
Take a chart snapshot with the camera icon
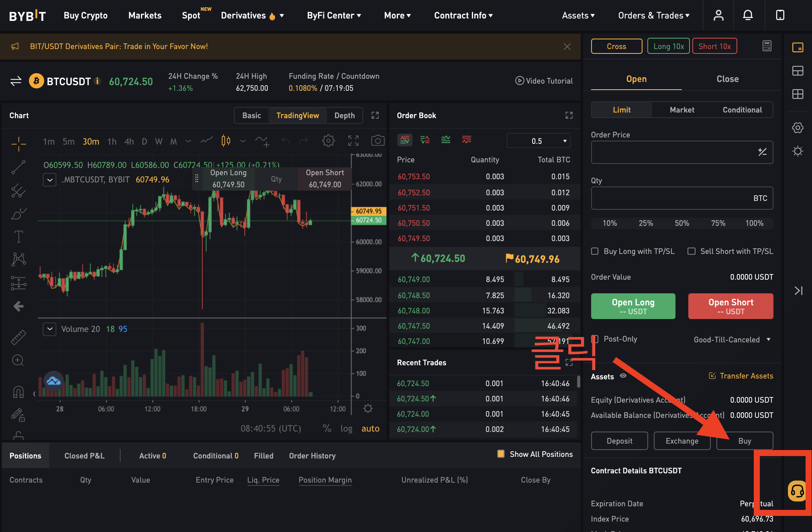tap(377, 141)
